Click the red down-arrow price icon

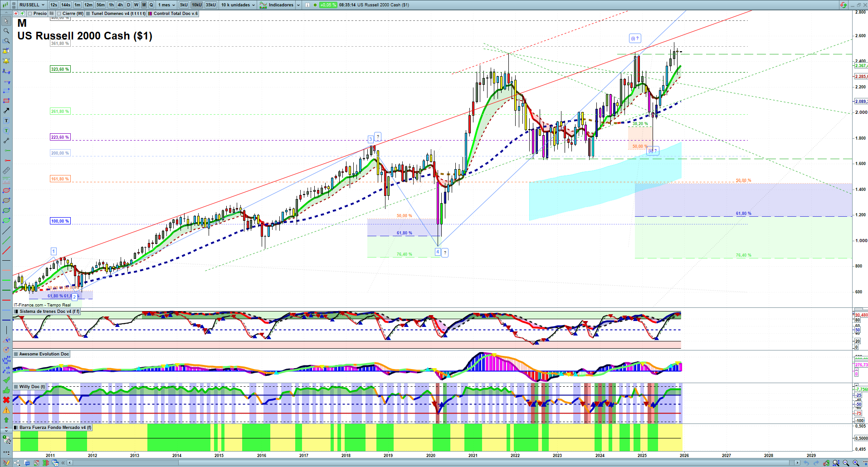(16, 14)
